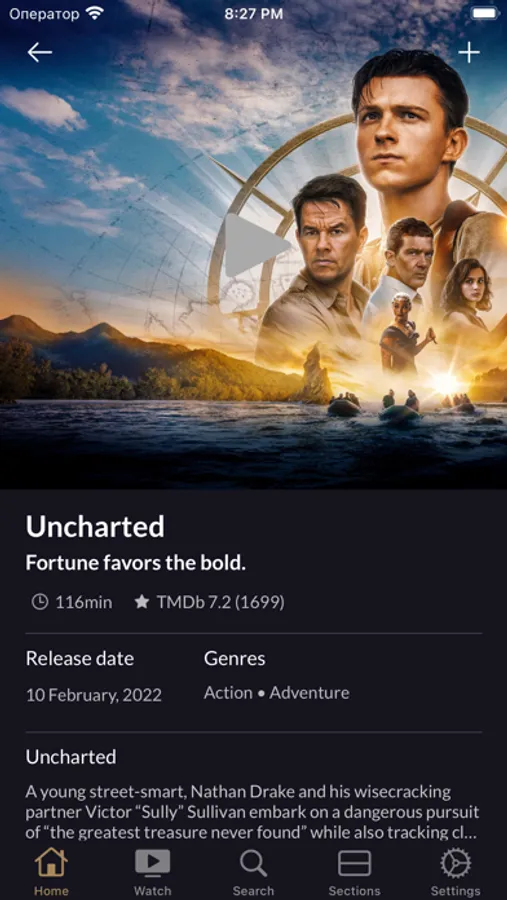Open the Settings gear tab
This screenshot has height=900, width=507.
(x=455, y=872)
